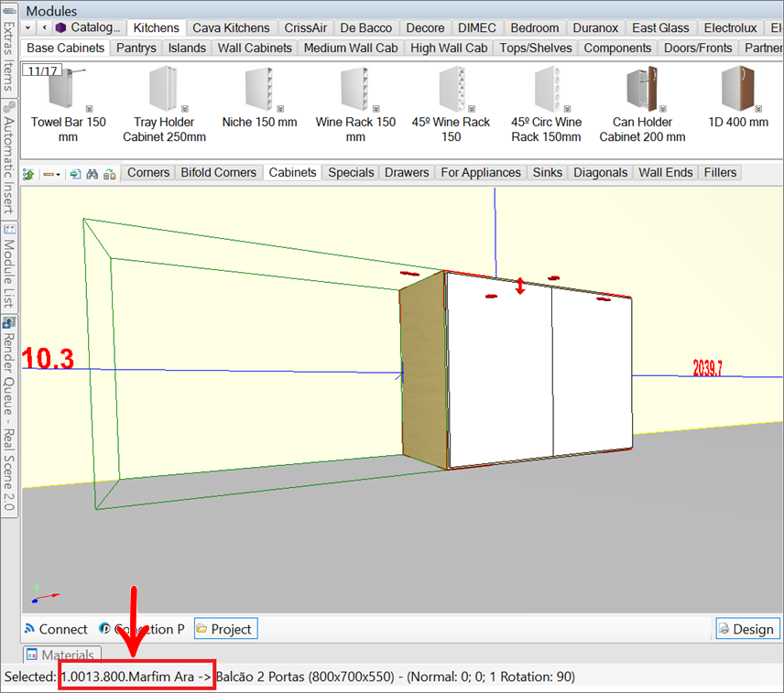Image resolution: width=784 pixels, height=693 pixels.
Task: Show the Sinks category
Action: click(x=548, y=172)
